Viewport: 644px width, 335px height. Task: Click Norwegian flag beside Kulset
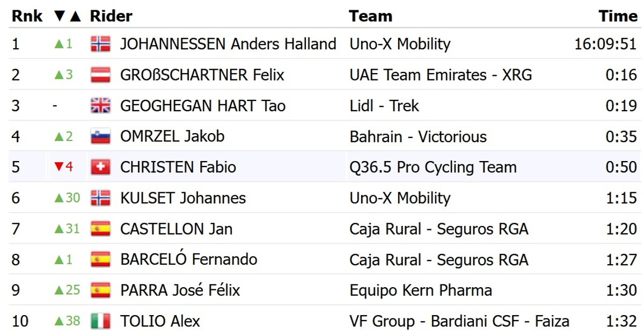click(x=100, y=198)
